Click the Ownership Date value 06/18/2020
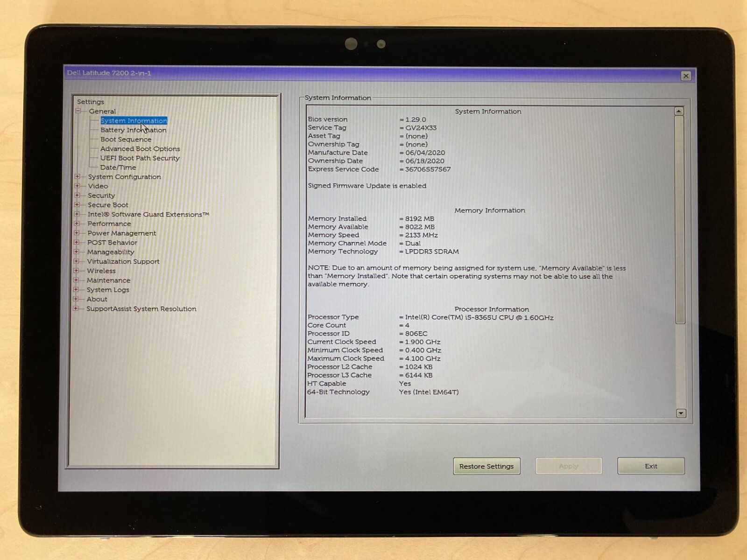 [x=424, y=161]
